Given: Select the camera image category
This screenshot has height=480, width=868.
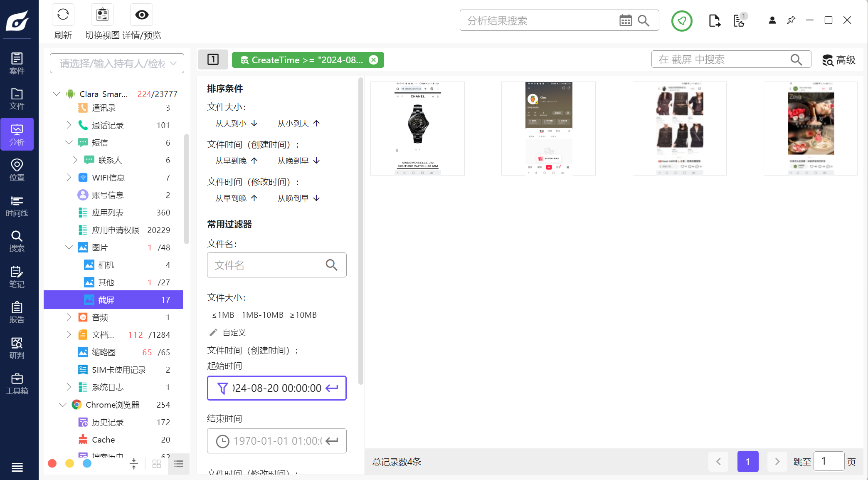Looking at the screenshot, I should tap(106, 265).
